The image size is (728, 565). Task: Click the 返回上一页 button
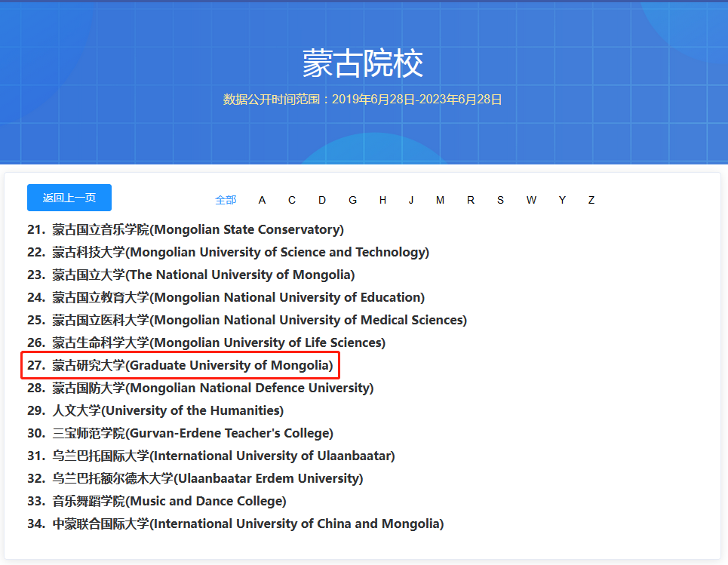tap(69, 198)
